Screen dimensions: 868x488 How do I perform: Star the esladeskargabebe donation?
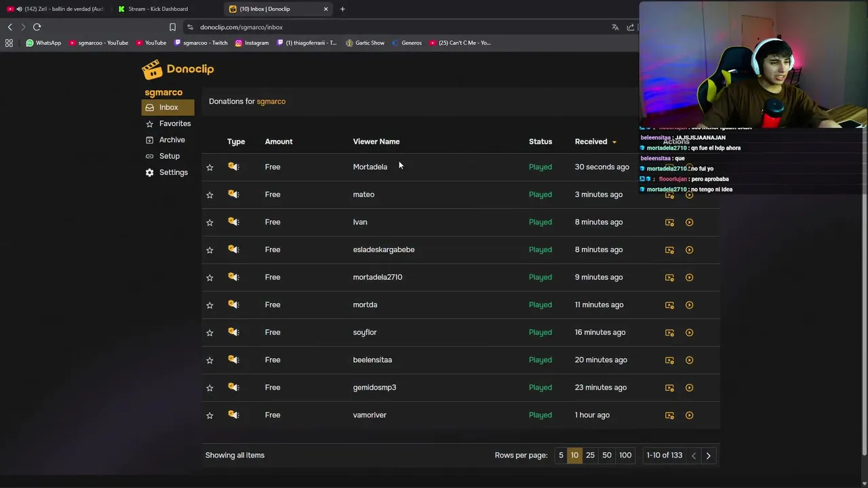click(210, 250)
